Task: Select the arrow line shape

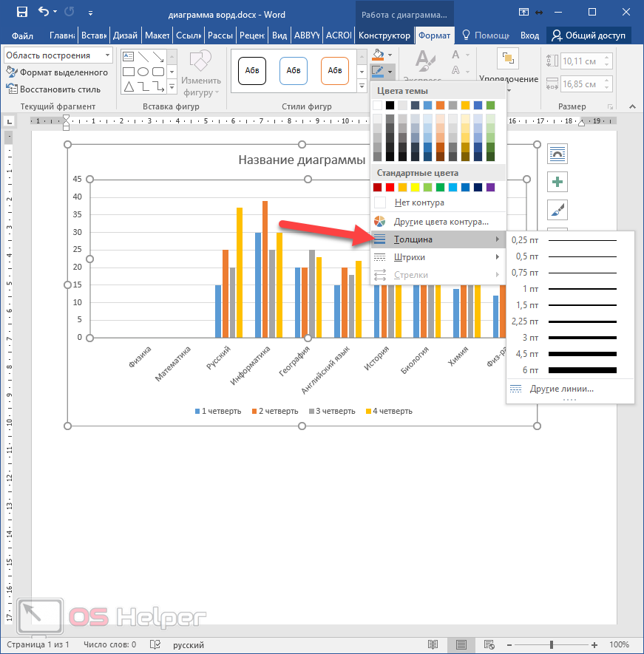Action: pos(158,56)
